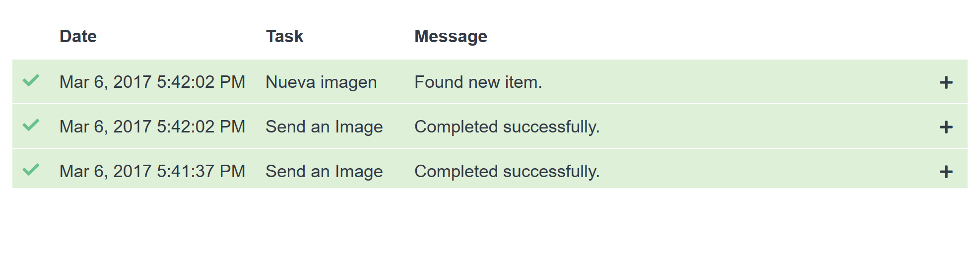Viewport: 980px width, 255px height.
Task: Click Completed successfully message in the last row
Action: pos(507,172)
